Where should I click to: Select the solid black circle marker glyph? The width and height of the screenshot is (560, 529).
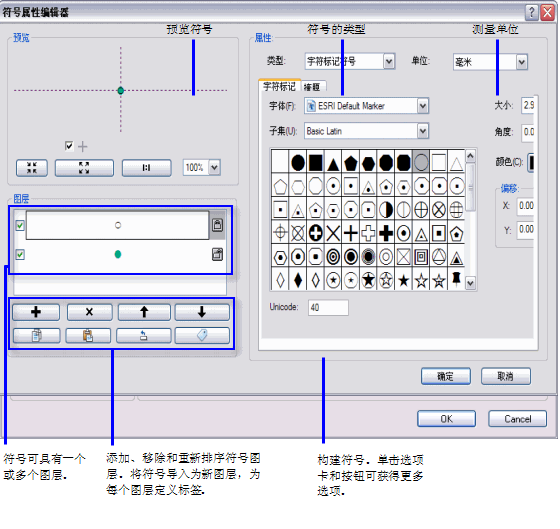pyautogui.click(x=298, y=163)
